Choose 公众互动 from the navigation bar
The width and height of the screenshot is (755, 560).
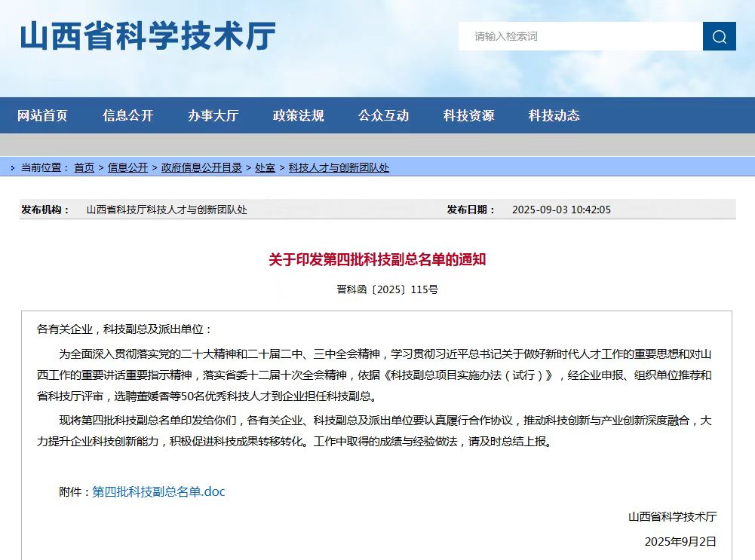(383, 115)
